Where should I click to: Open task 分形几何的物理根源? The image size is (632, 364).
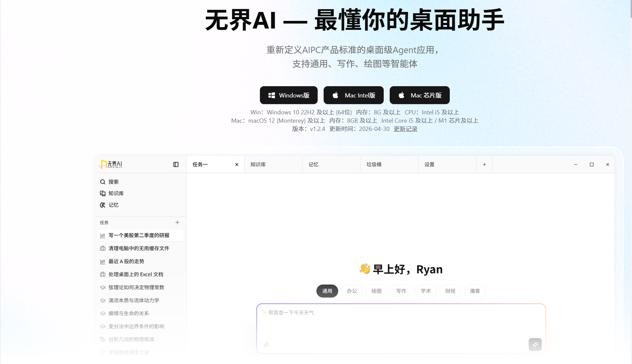point(140,339)
